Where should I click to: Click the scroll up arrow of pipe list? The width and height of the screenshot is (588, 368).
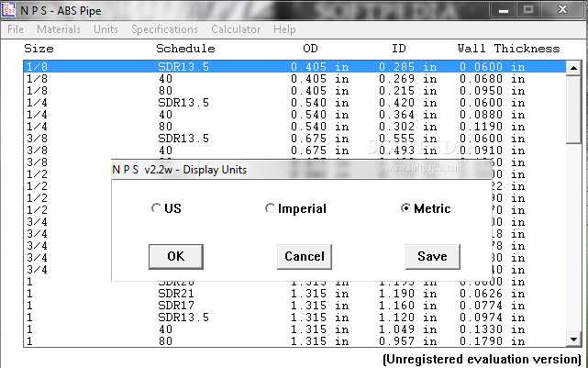[573, 68]
